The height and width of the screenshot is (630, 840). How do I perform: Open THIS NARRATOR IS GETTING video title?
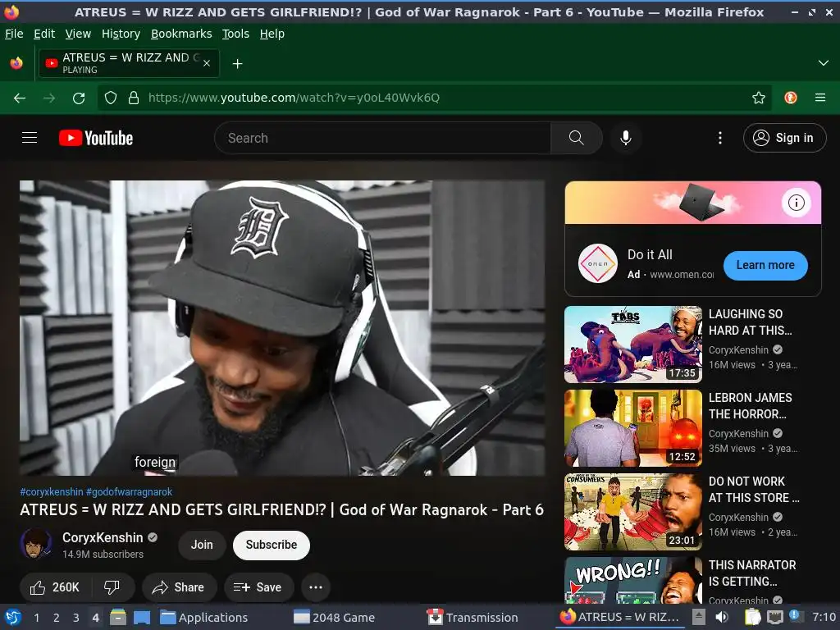tap(752, 573)
